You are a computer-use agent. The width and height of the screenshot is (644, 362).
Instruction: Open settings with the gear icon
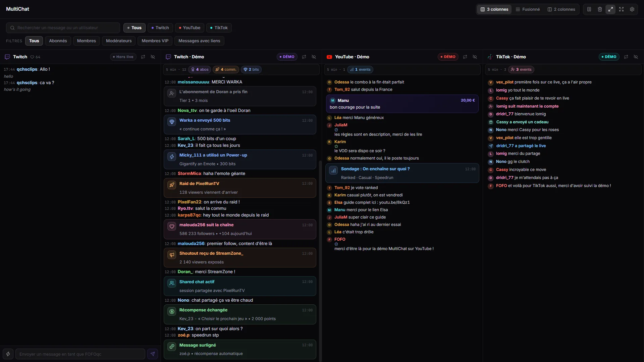click(632, 9)
